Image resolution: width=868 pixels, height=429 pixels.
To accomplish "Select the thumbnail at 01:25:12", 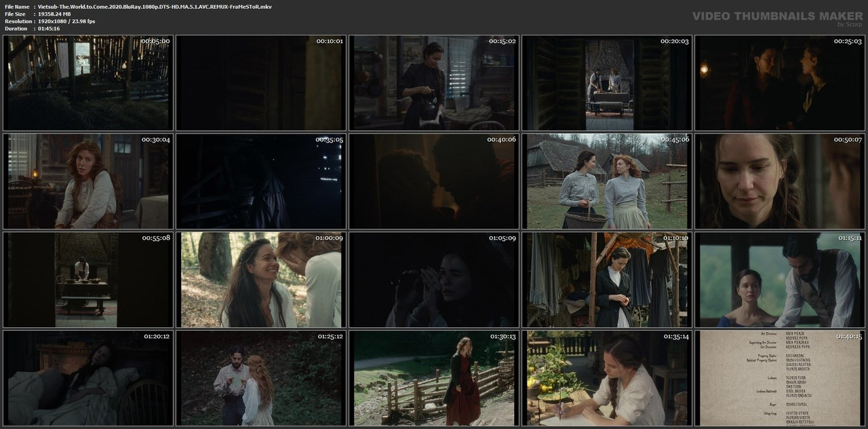I will [x=261, y=378].
